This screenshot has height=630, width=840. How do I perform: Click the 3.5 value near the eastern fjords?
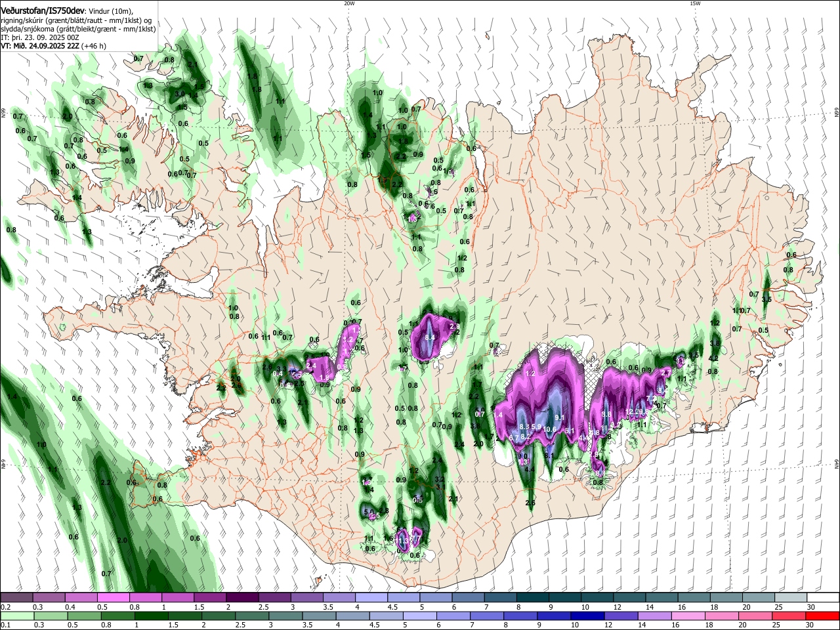[x=766, y=300]
